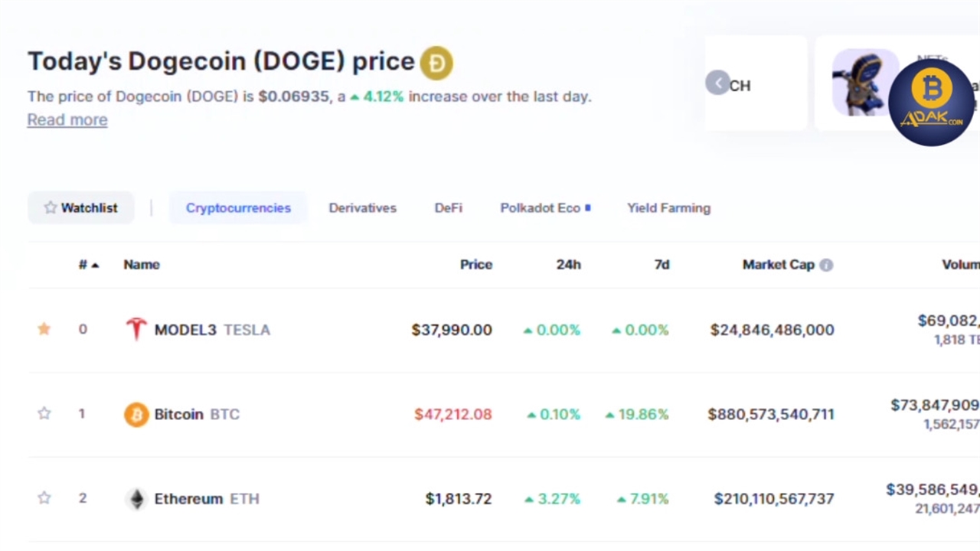Image resolution: width=980 pixels, height=551 pixels.
Task: Open the NFT robot thumbnail card
Action: pyautogui.click(x=865, y=83)
